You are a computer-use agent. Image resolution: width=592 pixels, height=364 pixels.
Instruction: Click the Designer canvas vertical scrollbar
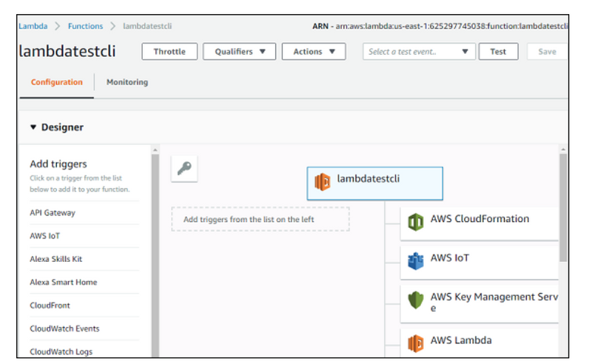(563, 208)
